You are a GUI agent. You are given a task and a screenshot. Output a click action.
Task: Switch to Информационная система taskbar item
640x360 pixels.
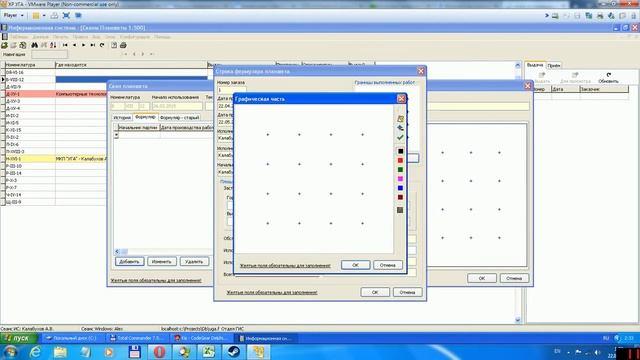click(x=267, y=338)
